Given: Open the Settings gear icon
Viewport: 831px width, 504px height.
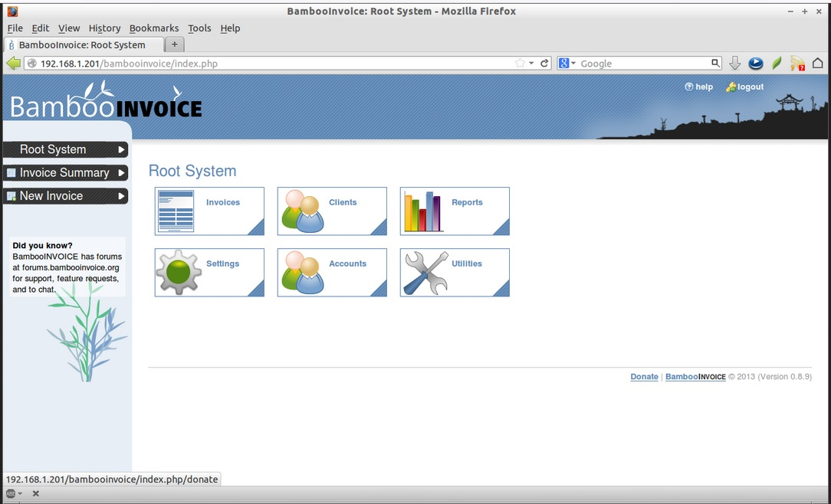Looking at the screenshot, I should point(179,272).
